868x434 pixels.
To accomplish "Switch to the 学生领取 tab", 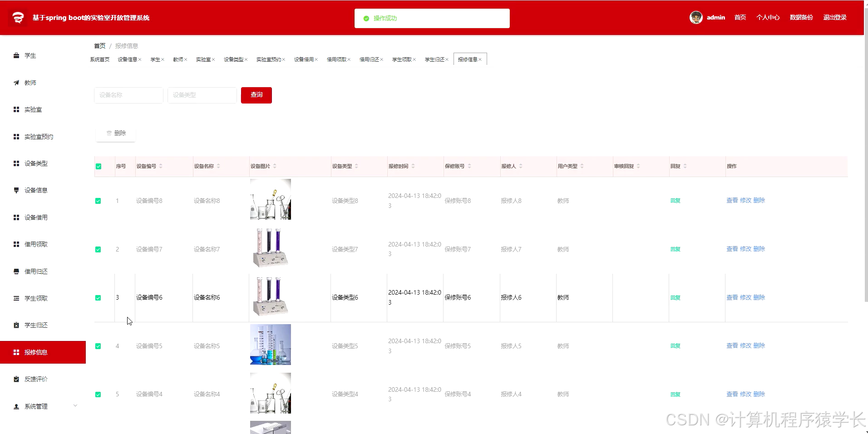I will coord(402,59).
